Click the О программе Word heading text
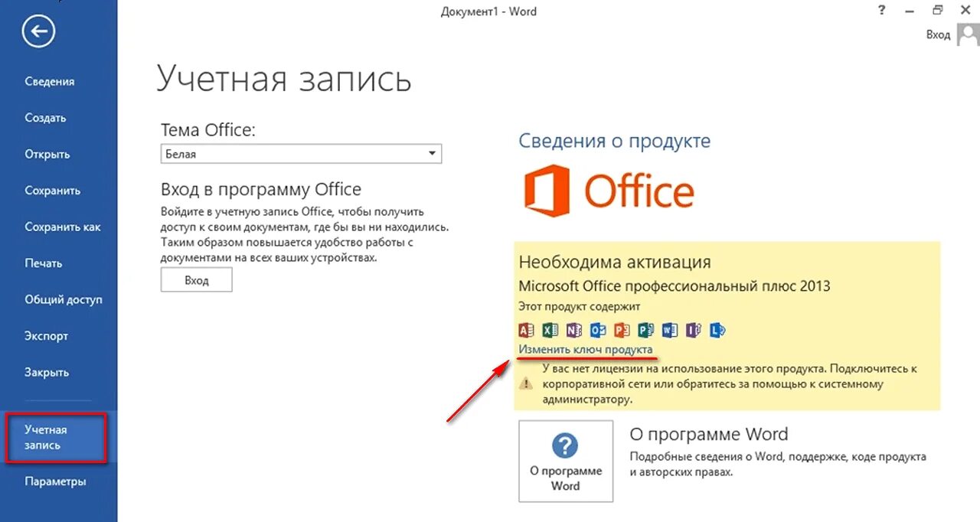980x522 pixels. click(709, 434)
